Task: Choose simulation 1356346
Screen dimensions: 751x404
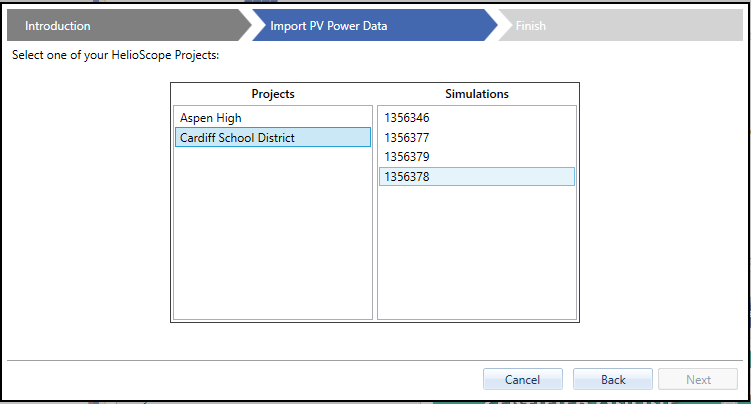Action: pyautogui.click(x=406, y=118)
